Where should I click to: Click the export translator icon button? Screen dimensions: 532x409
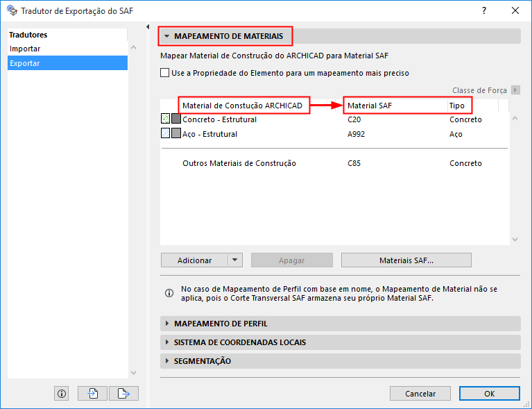[x=123, y=393]
